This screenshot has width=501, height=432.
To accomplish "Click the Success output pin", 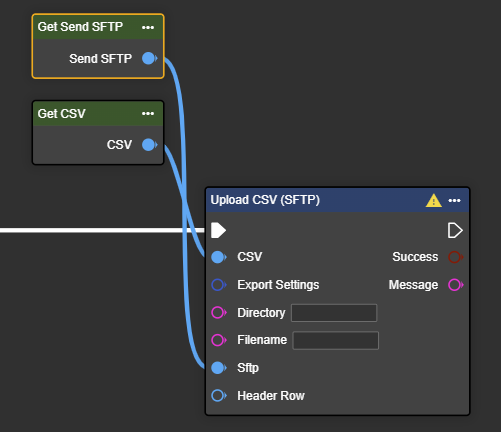I will click(x=456, y=257).
